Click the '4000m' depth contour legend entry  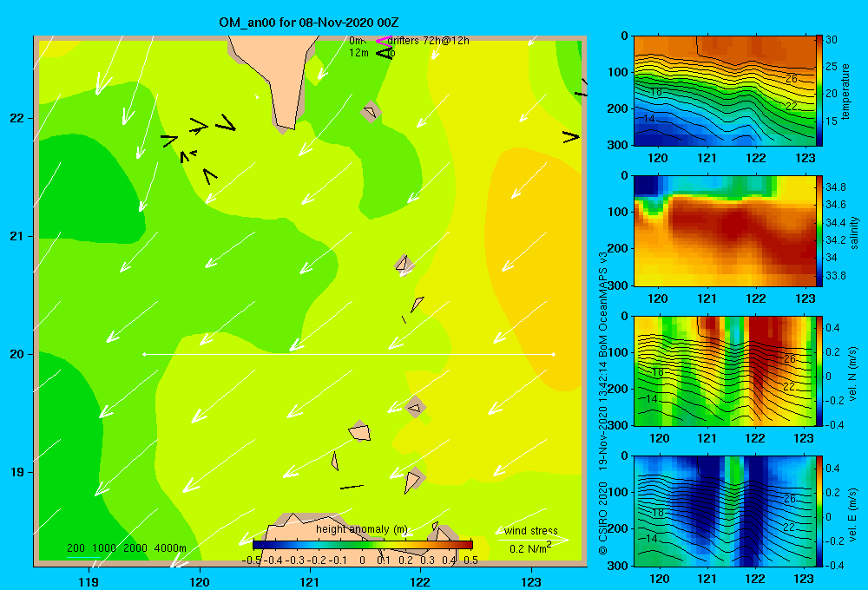(170, 548)
